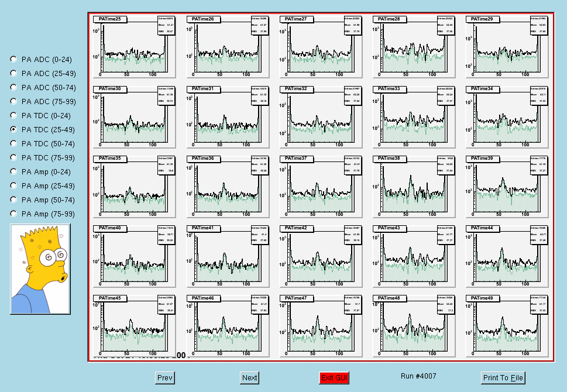Click on the PATime36 plot
This screenshot has height=392, width=567.
[228, 187]
